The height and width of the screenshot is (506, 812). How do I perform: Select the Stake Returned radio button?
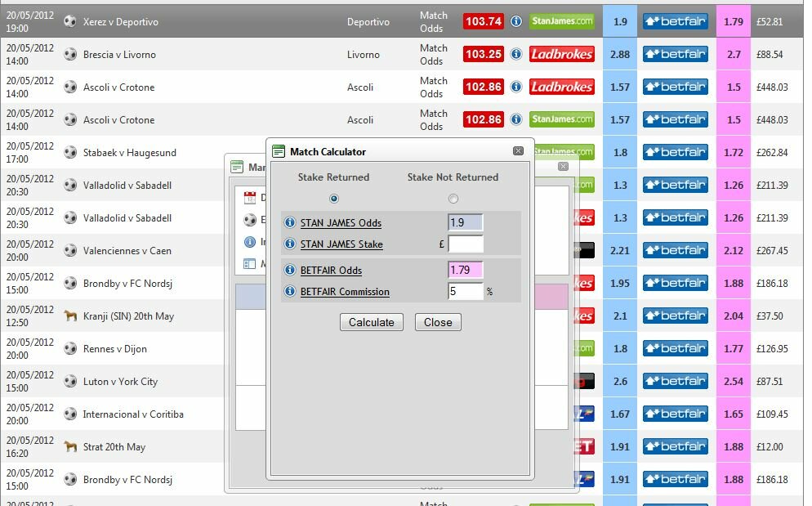tap(334, 199)
